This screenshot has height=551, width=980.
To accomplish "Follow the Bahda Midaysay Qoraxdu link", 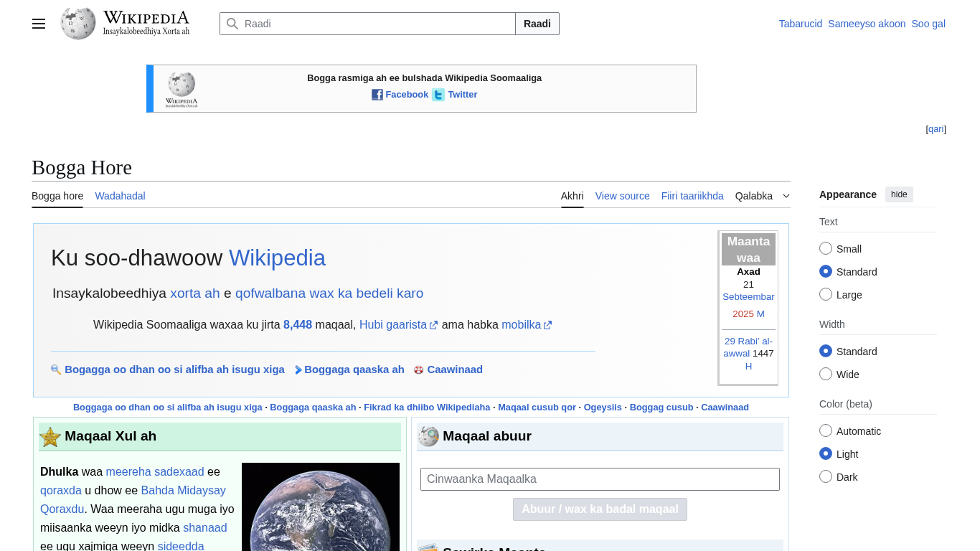I will coord(133,500).
